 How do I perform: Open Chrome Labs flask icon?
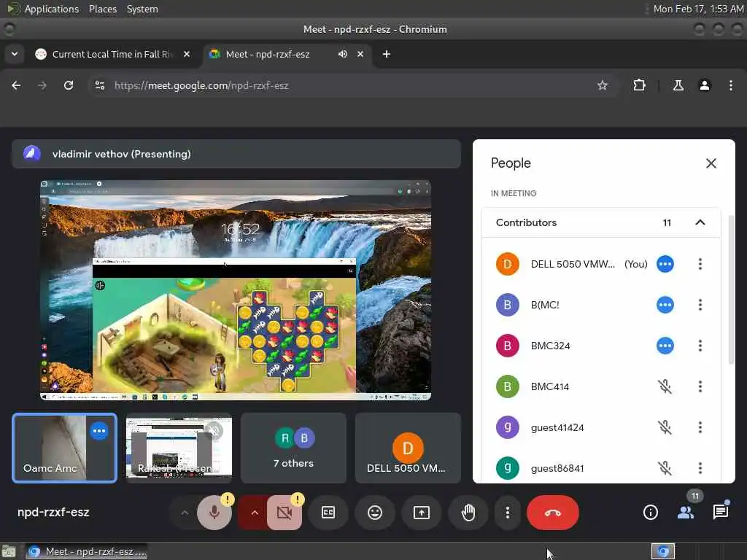678,86
